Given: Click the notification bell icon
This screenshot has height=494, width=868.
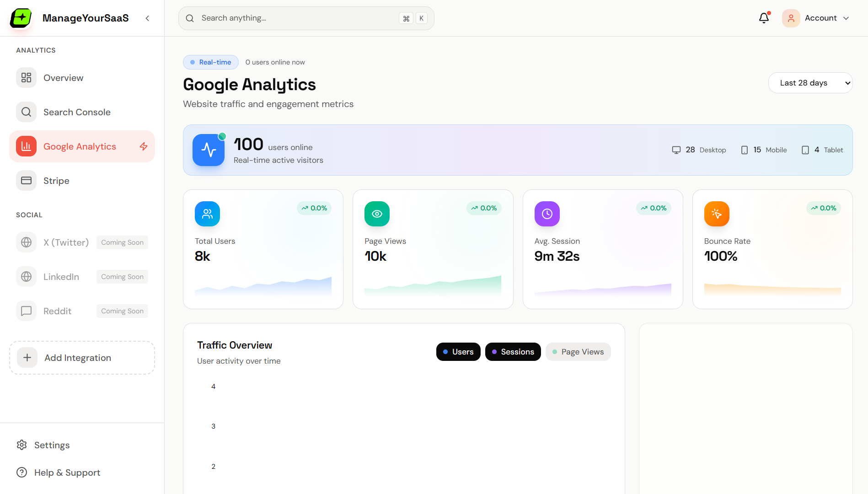Looking at the screenshot, I should (764, 18).
